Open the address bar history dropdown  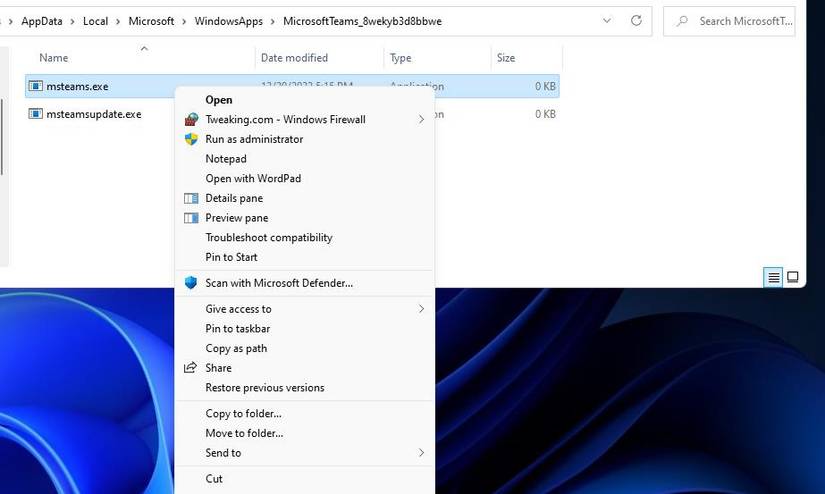coord(607,21)
